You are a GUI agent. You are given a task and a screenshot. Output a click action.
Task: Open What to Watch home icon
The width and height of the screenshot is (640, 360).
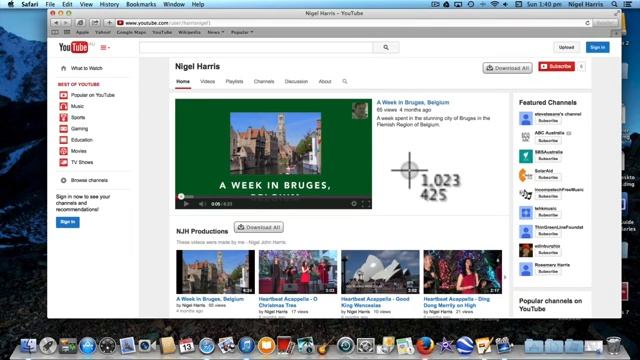tap(63, 68)
